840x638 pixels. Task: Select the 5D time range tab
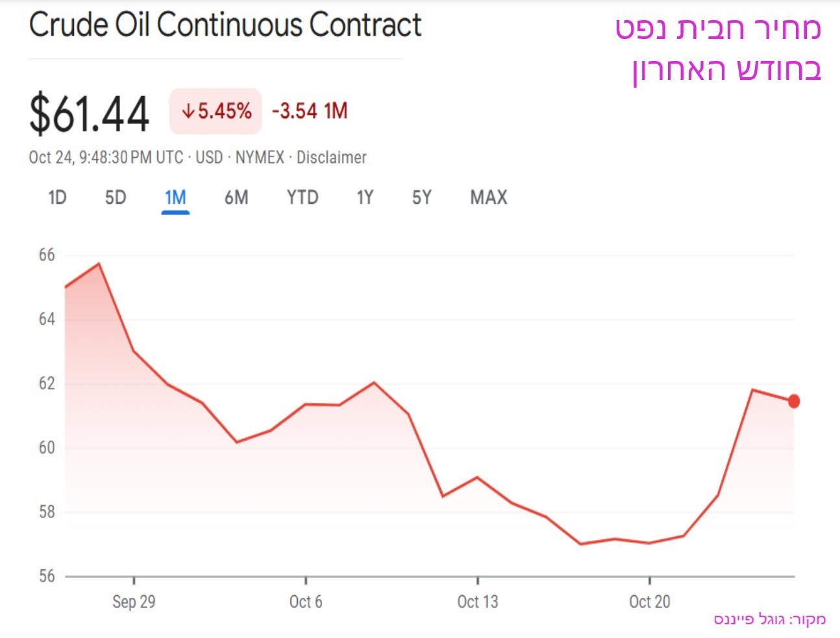click(116, 197)
